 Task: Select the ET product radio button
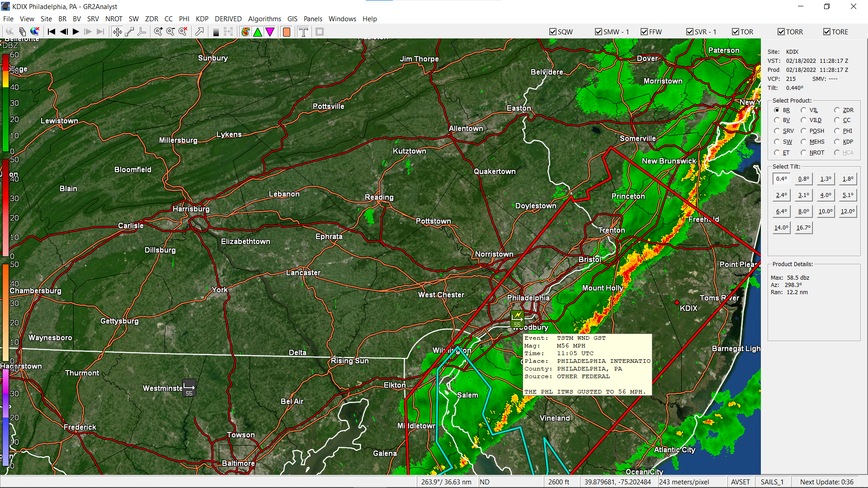(x=777, y=153)
